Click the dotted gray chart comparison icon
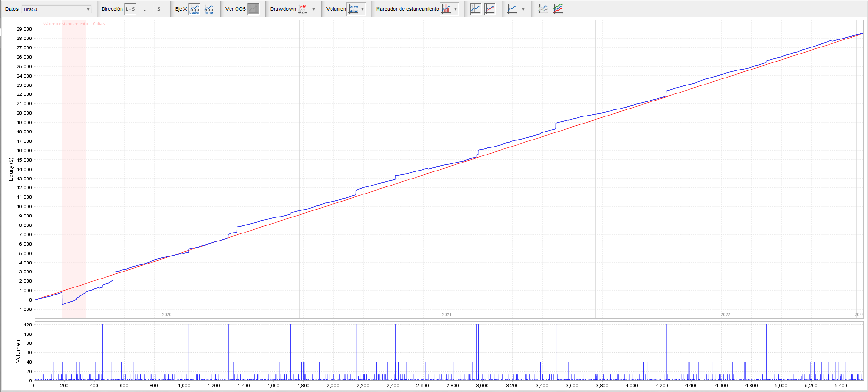868x392 pixels. (x=542, y=9)
